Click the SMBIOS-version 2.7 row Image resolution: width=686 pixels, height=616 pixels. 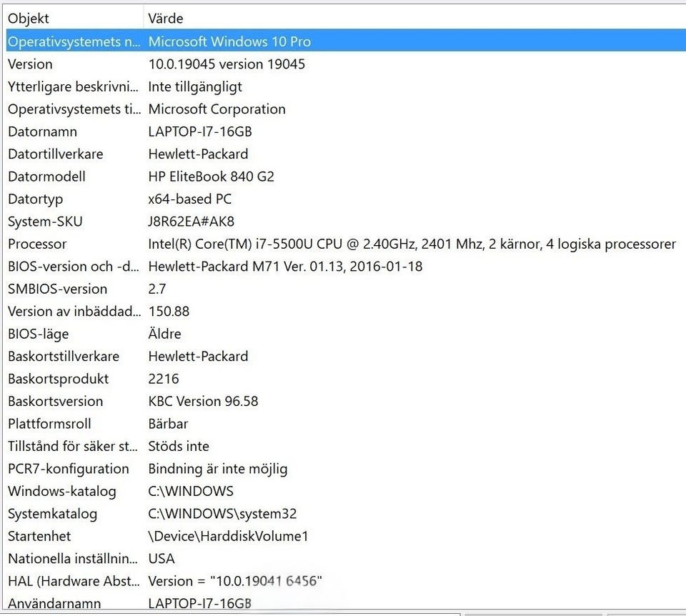pyautogui.click(x=159, y=289)
